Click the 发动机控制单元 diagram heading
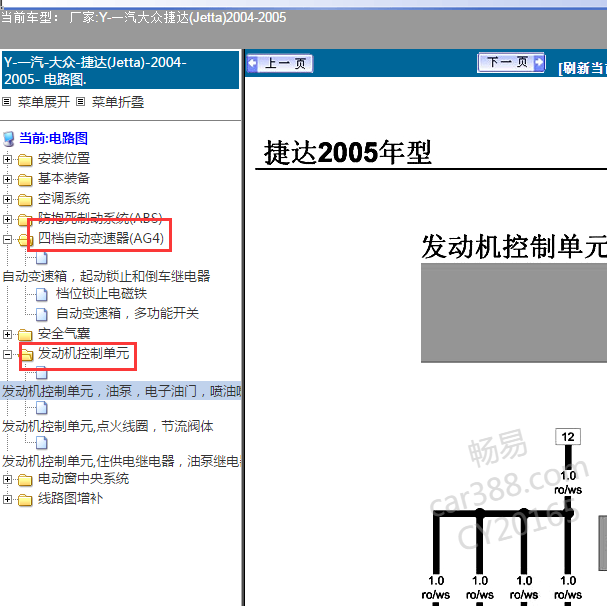607x606 pixels. [x=514, y=247]
